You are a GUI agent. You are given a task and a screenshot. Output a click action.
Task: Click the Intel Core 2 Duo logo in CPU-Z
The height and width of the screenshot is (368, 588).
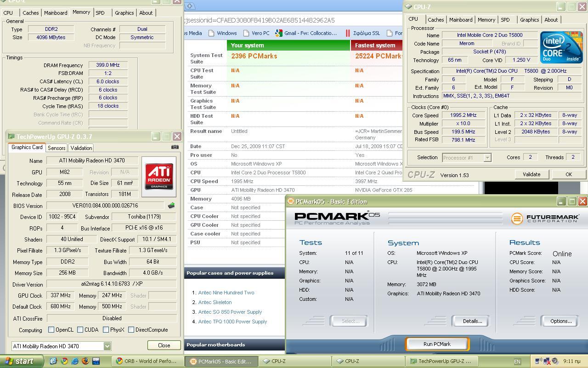tap(561, 47)
